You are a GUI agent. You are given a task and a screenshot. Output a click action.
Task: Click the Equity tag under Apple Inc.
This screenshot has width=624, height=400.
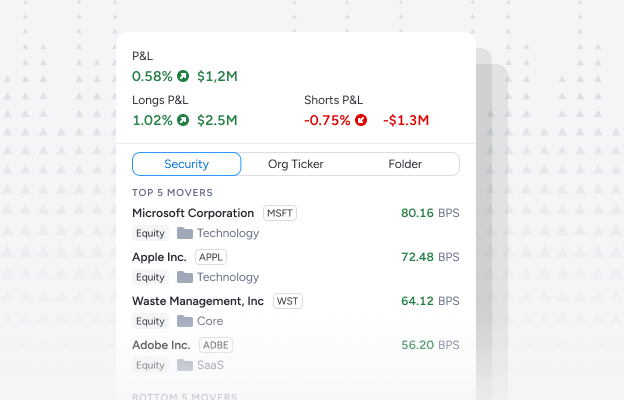(150, 277)
